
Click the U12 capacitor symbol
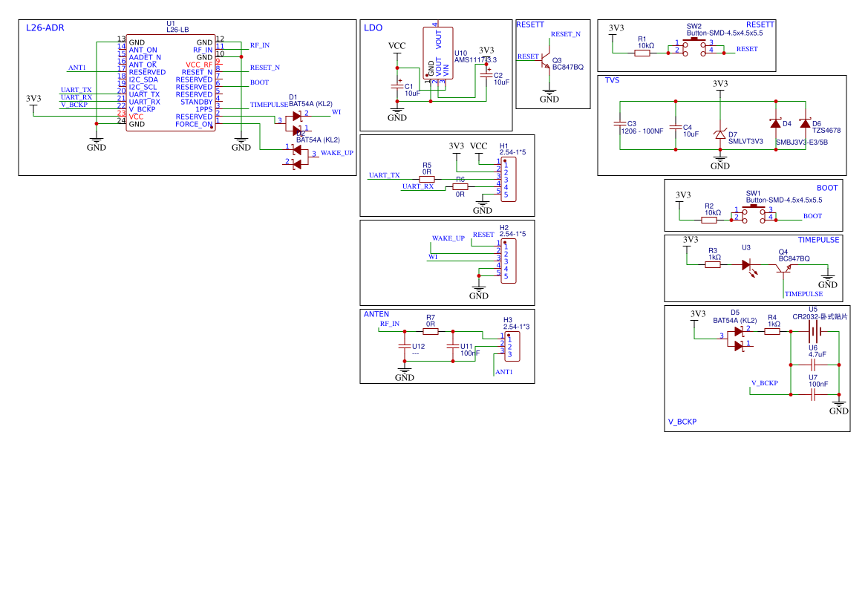pos(405,347)
